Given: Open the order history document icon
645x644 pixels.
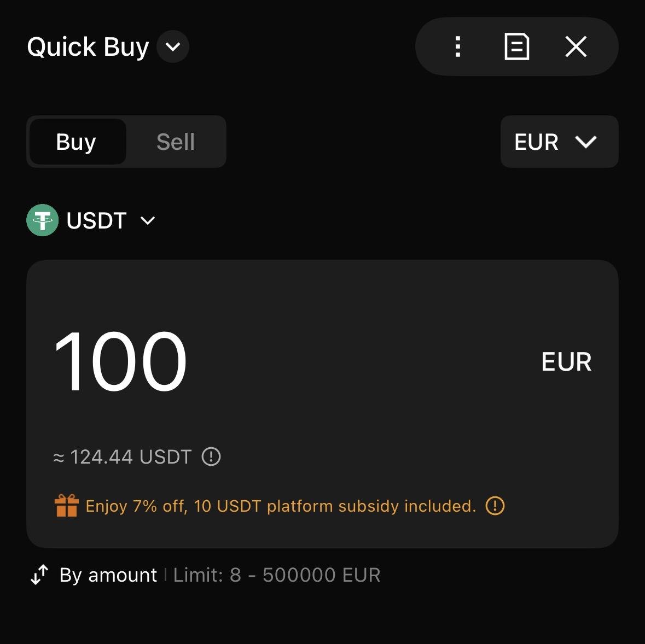Looking at the screenshot, I should (x=516, y=47).
